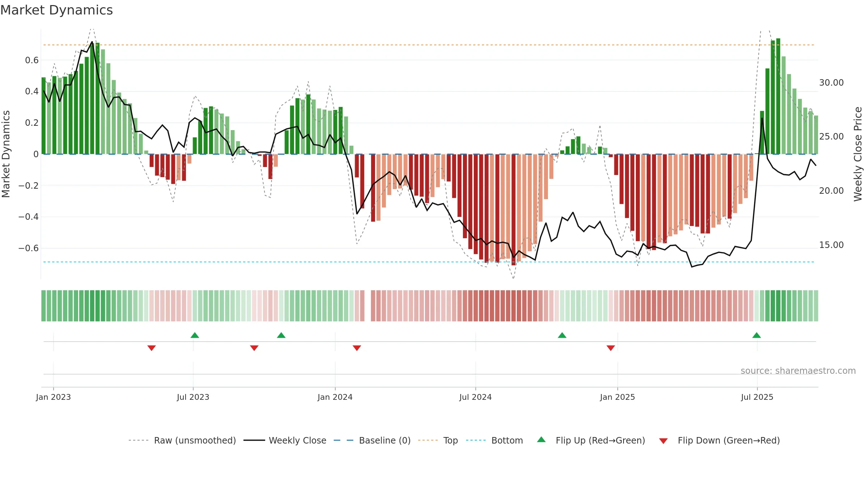Click the orange dashed Top threshold line

pos(429,45)
